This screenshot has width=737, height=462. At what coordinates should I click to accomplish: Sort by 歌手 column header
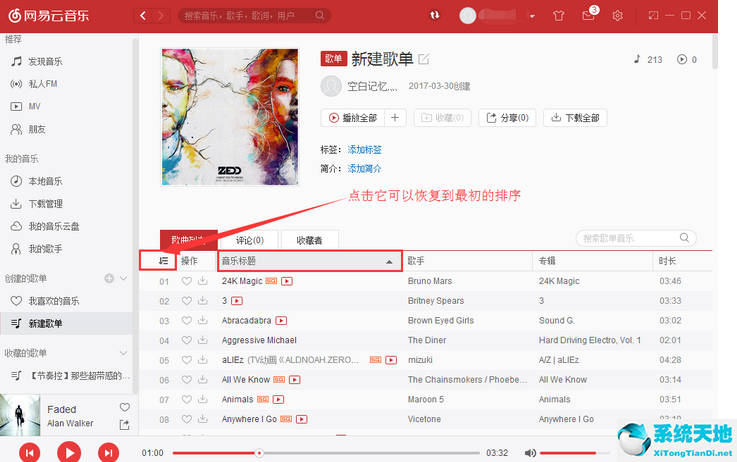coord(468,261)
